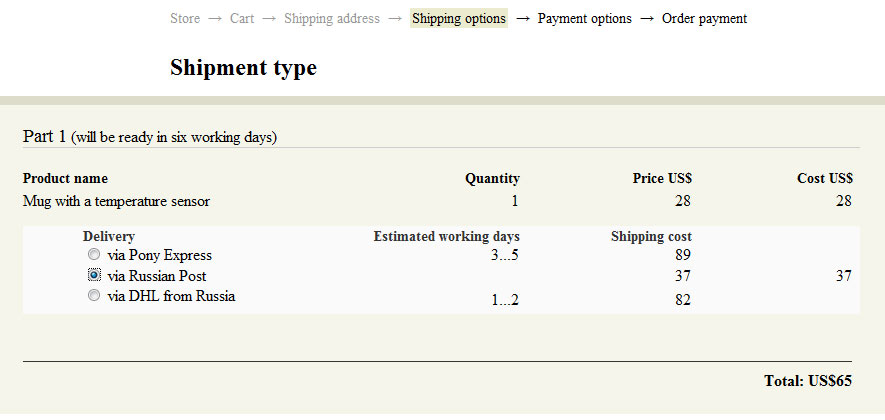Jump to the Order payment step

click(704, 18)
